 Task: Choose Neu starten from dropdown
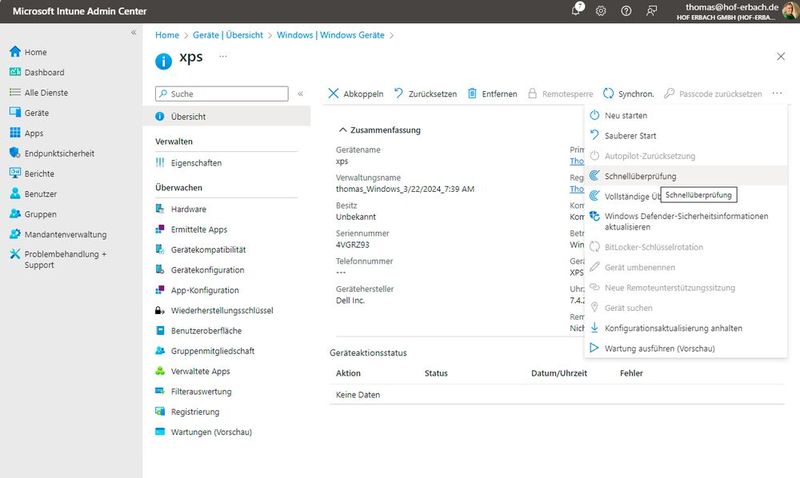(x=685, y=115)
